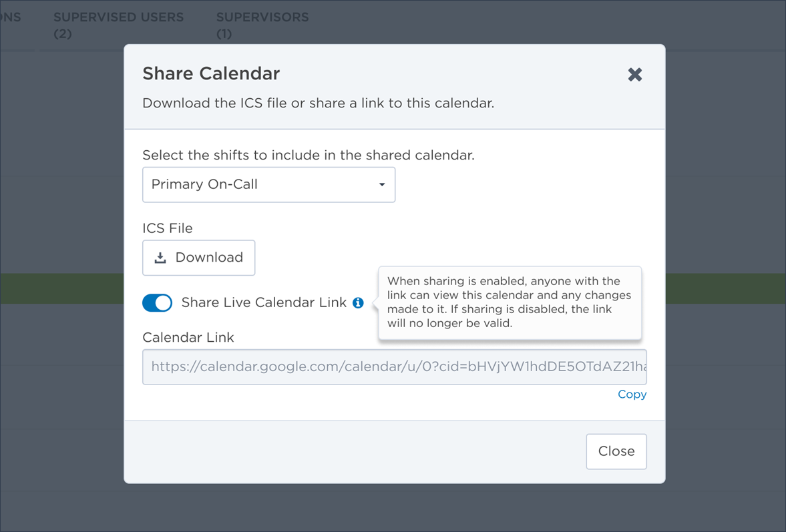
Task: Close the Share Calendar dialog with the X icon
Action: (x=634, y=74)
